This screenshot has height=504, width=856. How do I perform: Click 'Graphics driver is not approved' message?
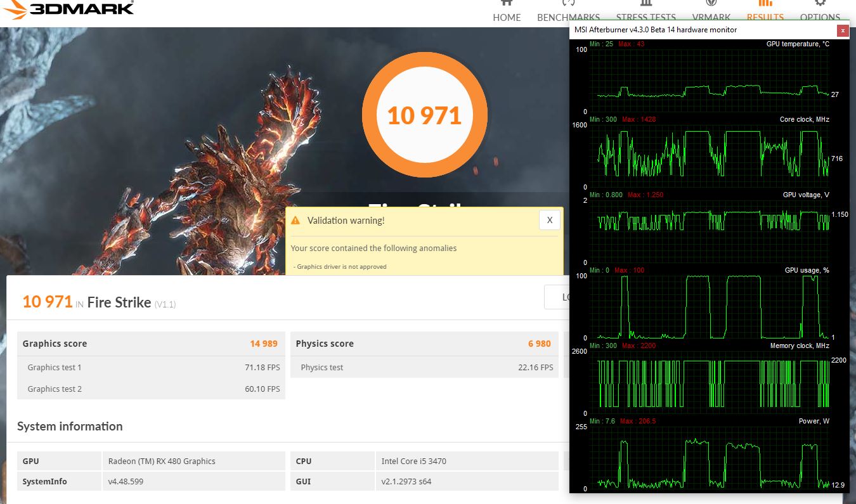[340, 267]
